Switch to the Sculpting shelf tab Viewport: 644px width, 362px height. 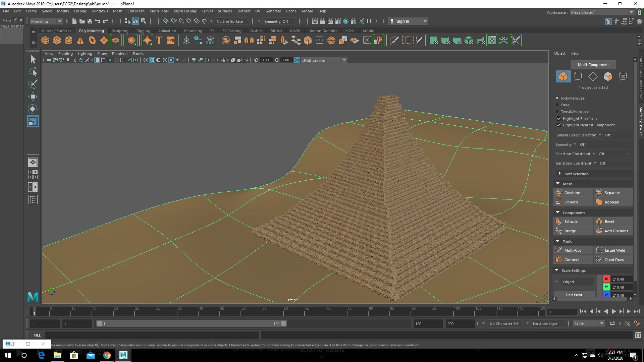click(120, 31)
